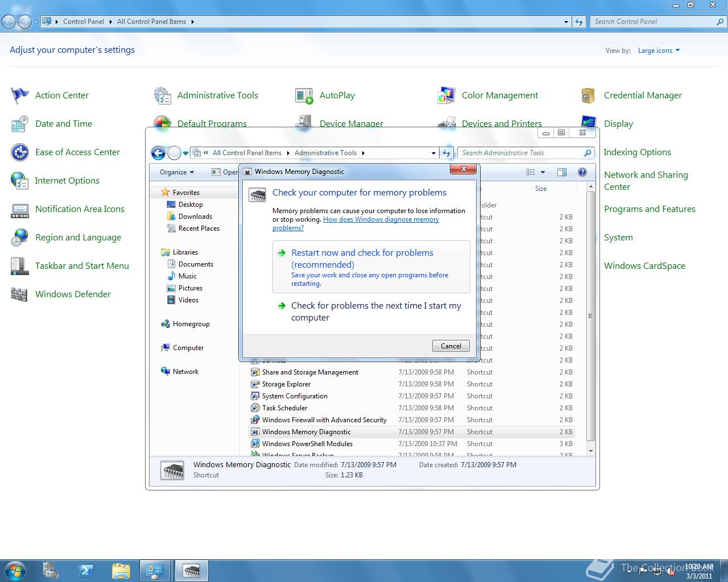Screen dimensions: 728x582
Task: Click Back arrow in Administrative Tools window
Action: (x=159, y=153)
